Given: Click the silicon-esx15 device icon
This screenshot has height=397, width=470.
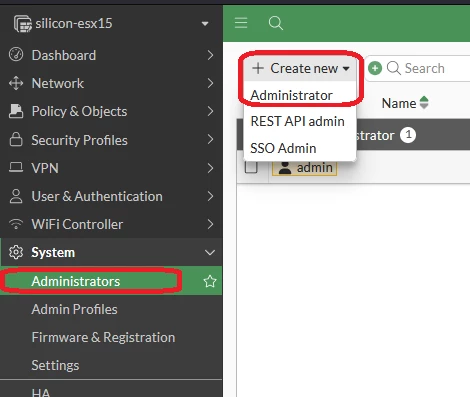Looking at the screenshot, I should (23, 24).
